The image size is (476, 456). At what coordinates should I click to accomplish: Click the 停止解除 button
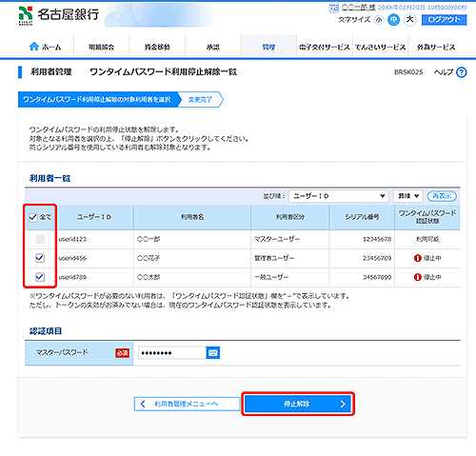298,404
